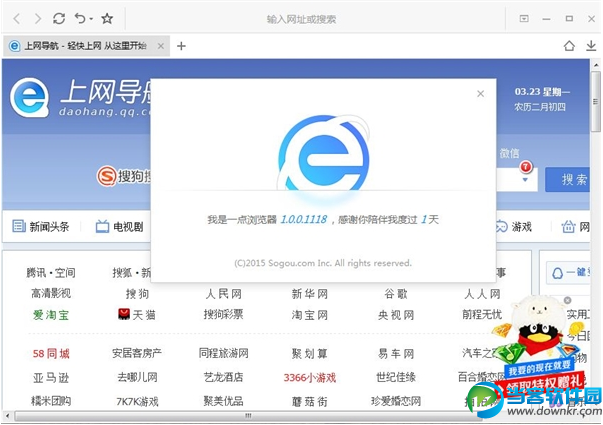Screen dimensions: 603x425
Task: Open the 58同城 link
Action: 51,354
